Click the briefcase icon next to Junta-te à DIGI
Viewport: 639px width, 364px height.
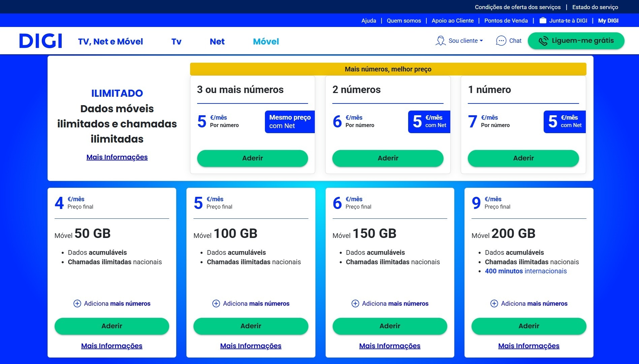[x=543, y=21]
